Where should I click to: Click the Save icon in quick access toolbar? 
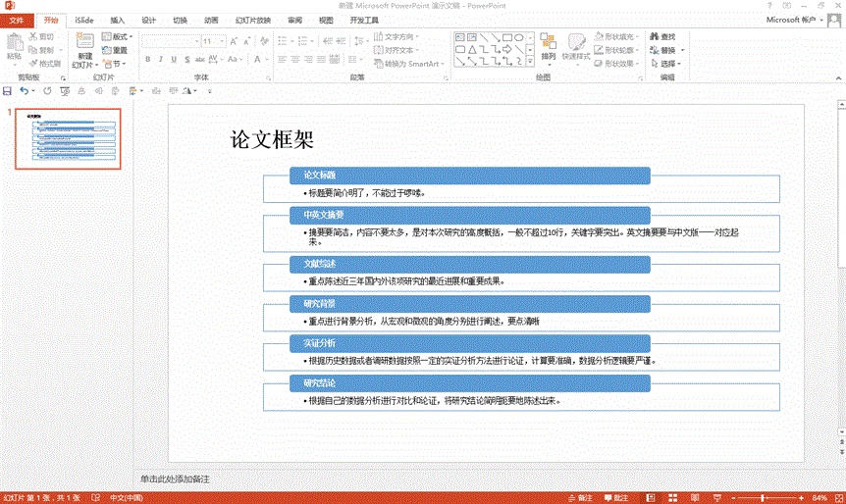8,90
